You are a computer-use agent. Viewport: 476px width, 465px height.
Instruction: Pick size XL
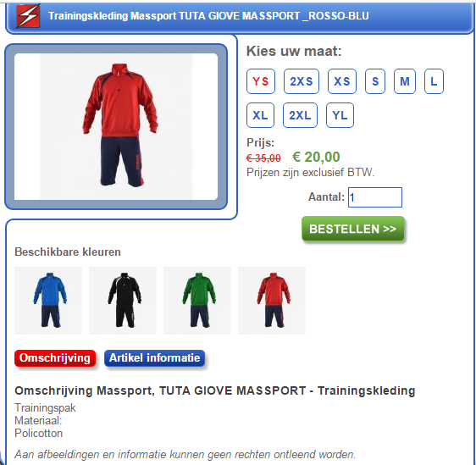pyautogui.click(x=260, y=115)
